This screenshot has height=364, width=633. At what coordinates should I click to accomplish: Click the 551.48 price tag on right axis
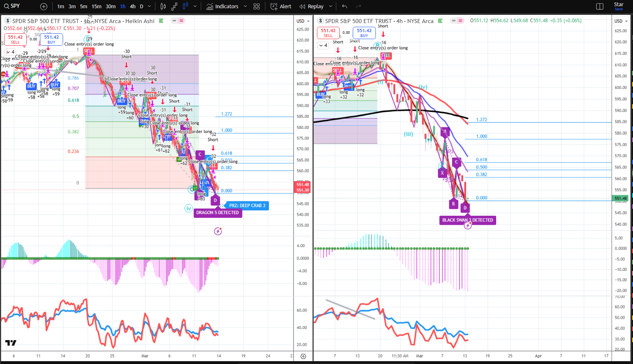click(621, 198)
